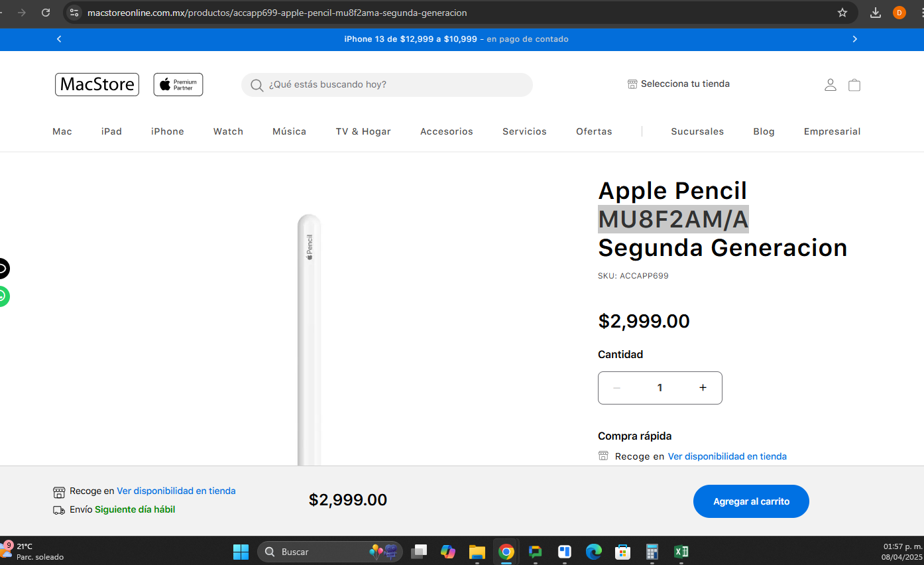Click the SKU: ACCAPP699 text
The width and height of the screenshot is (924, 565).
633,276
